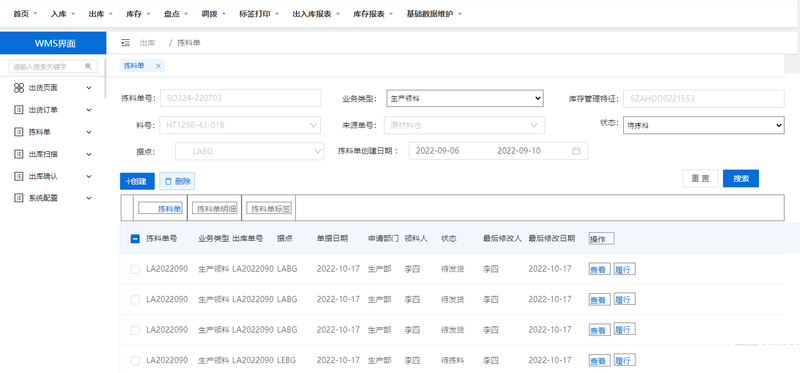Image resolution: width=800 pixels, height=373 pixels.
Task: Open the 来源单号 combo box
Action: tap(465, 125)
